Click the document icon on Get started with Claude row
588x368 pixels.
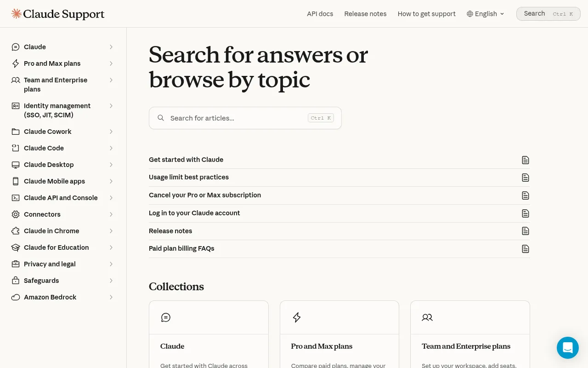pos(526,160)
